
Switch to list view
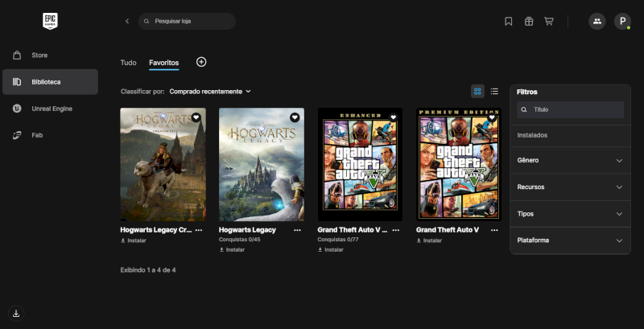point(494,91)
